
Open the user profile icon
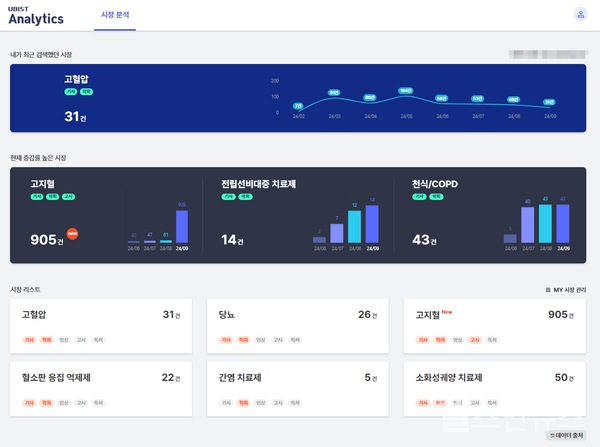pos(580,15)
